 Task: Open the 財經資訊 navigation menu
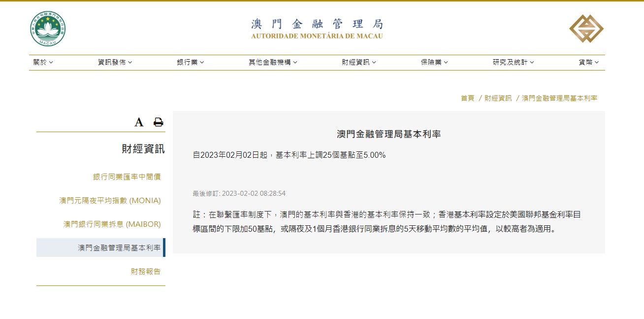tap(359, 62)
